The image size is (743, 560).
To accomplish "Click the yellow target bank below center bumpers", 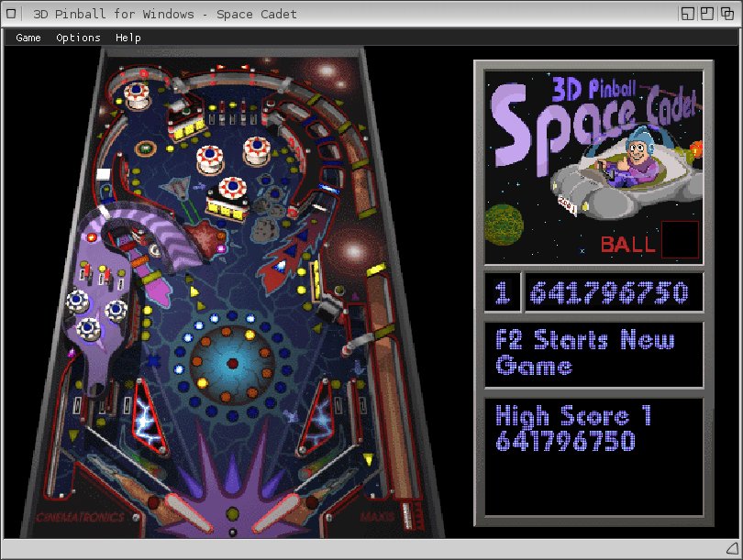I will 227,209.
